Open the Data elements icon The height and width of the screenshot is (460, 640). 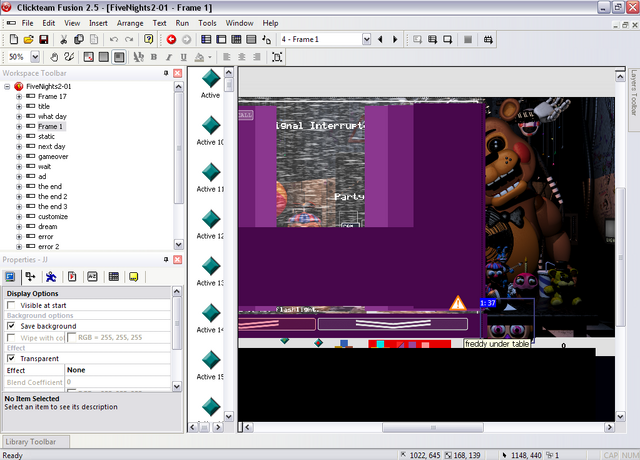[x=267, y=39]
